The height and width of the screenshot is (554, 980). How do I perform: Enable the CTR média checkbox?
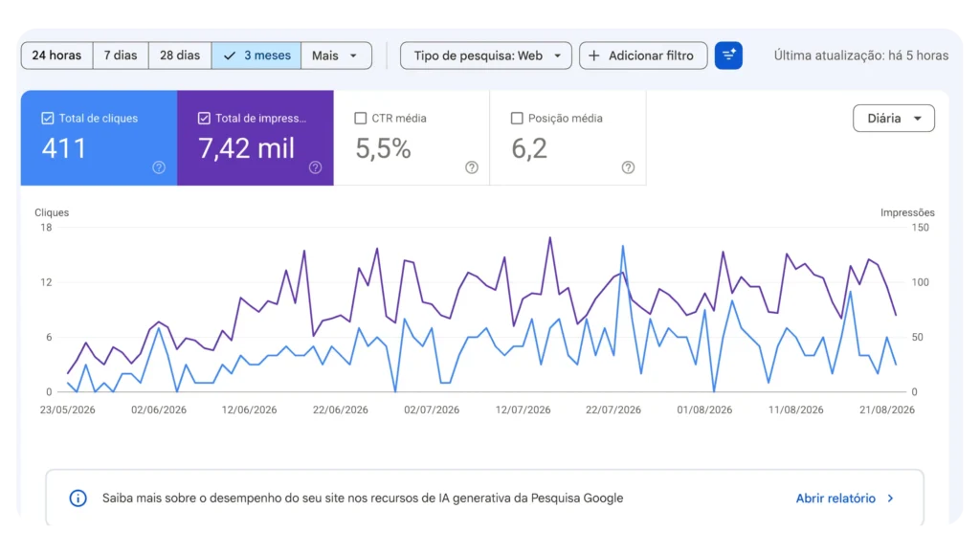[360, 118]
